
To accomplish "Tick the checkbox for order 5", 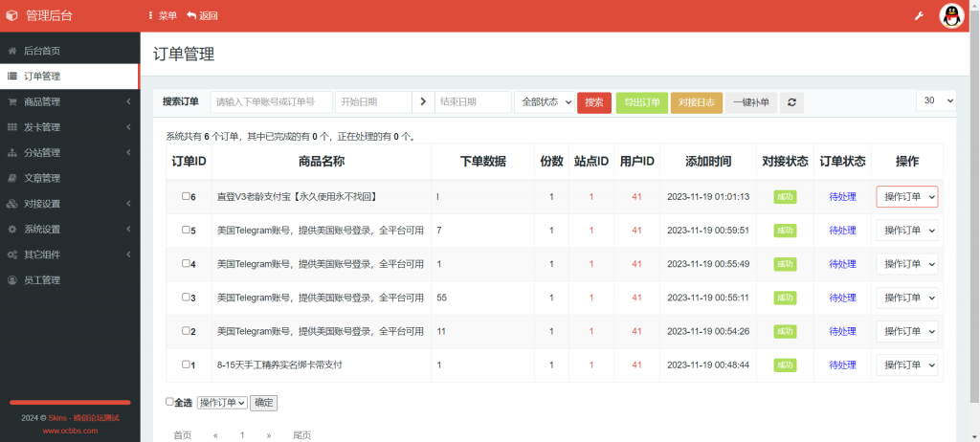I will coord(186,230).
